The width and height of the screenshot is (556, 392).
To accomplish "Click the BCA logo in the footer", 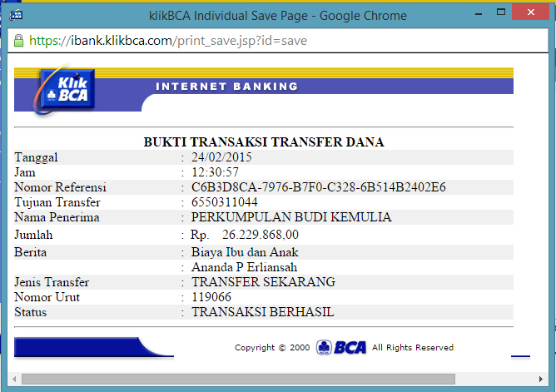I will [341, 347].
